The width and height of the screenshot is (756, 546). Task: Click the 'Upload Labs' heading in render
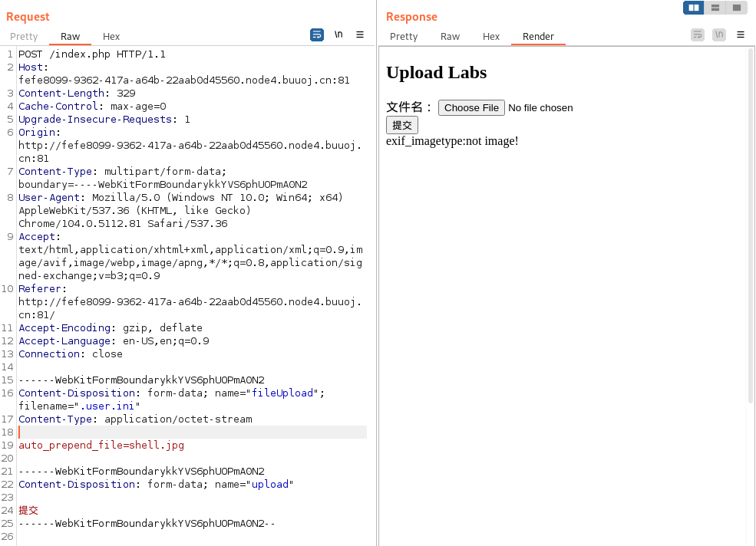pos(437,73)
